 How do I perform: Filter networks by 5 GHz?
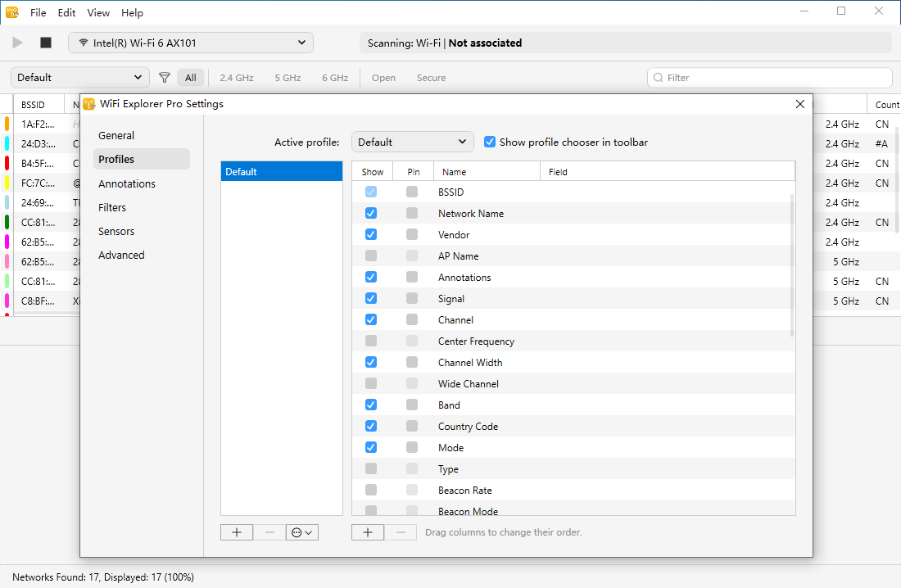[x=288, y=78]
